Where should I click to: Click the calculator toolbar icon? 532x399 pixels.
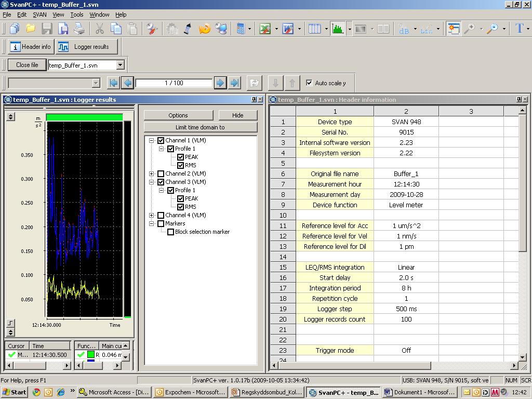241,29
